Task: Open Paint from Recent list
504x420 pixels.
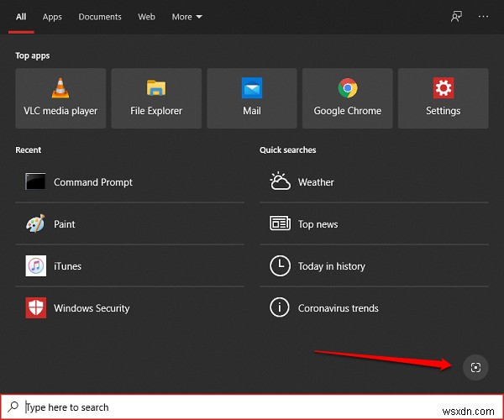Action: pyautogui.click(x=130, y=224)
